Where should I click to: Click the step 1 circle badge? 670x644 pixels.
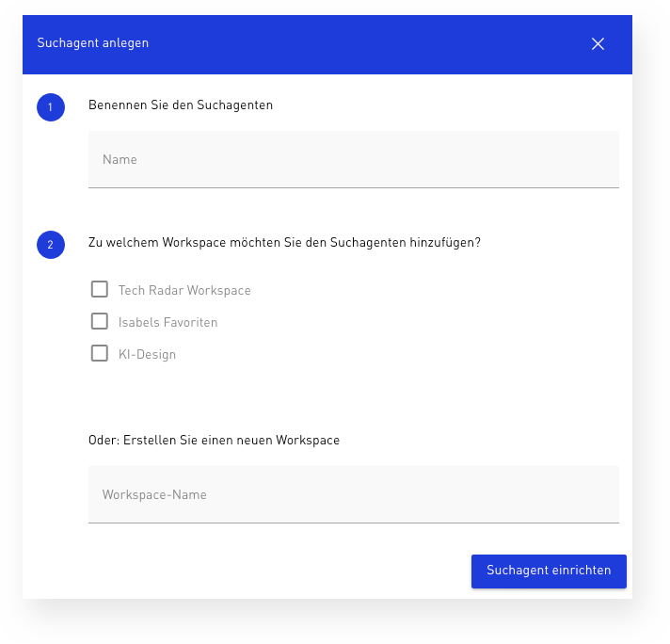tap(51, 107)
